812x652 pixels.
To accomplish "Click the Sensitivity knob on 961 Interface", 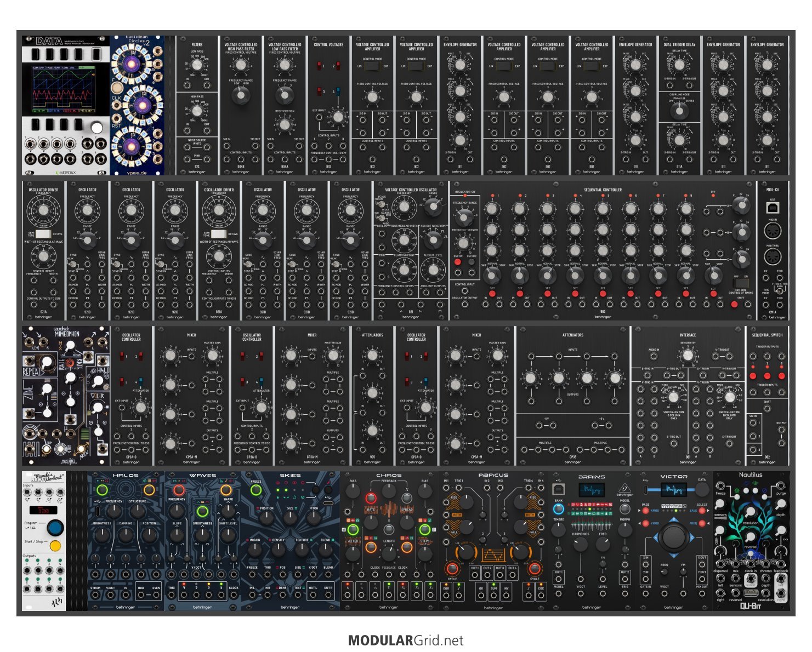I will click(688, 354).
